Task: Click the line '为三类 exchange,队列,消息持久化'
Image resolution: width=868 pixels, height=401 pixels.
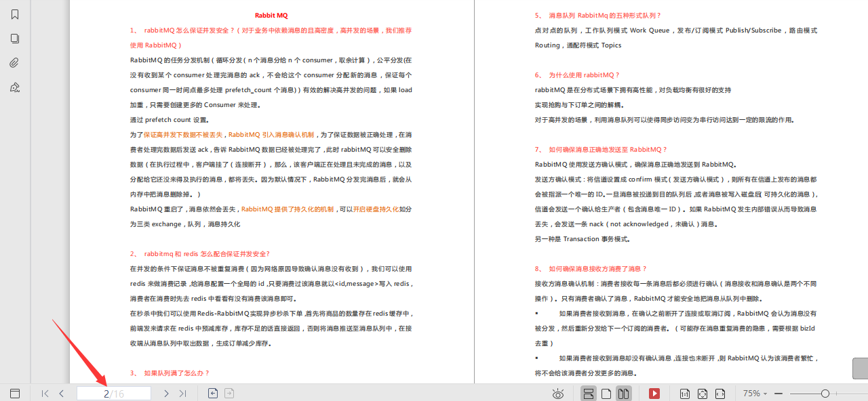Action: tap(185, 224)
